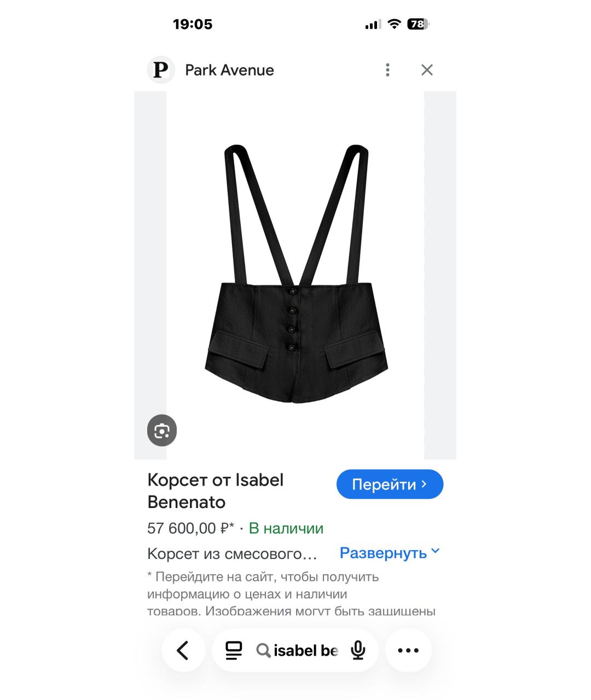Open the Park Avenue store name
591x700 pixels.
[x=229, y=70]
